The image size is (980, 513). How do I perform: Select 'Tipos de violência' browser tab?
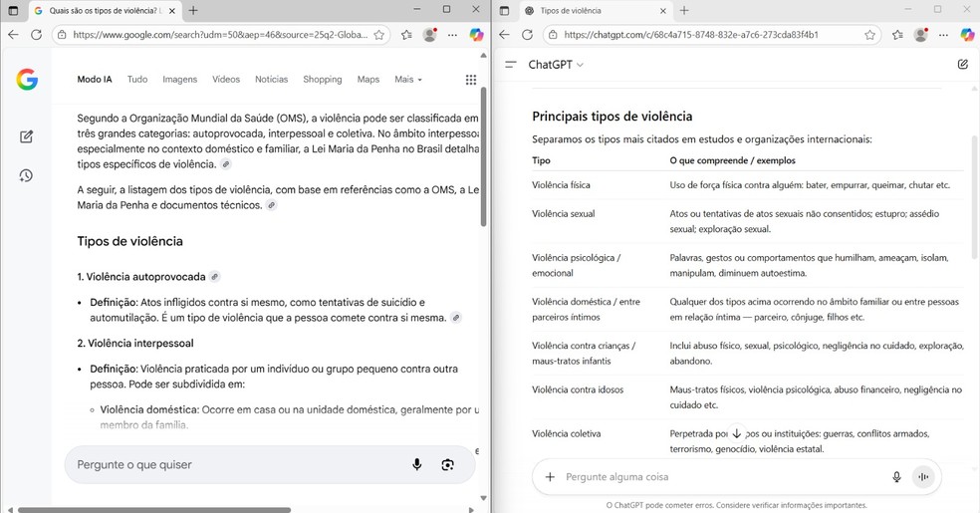point(594,11)
